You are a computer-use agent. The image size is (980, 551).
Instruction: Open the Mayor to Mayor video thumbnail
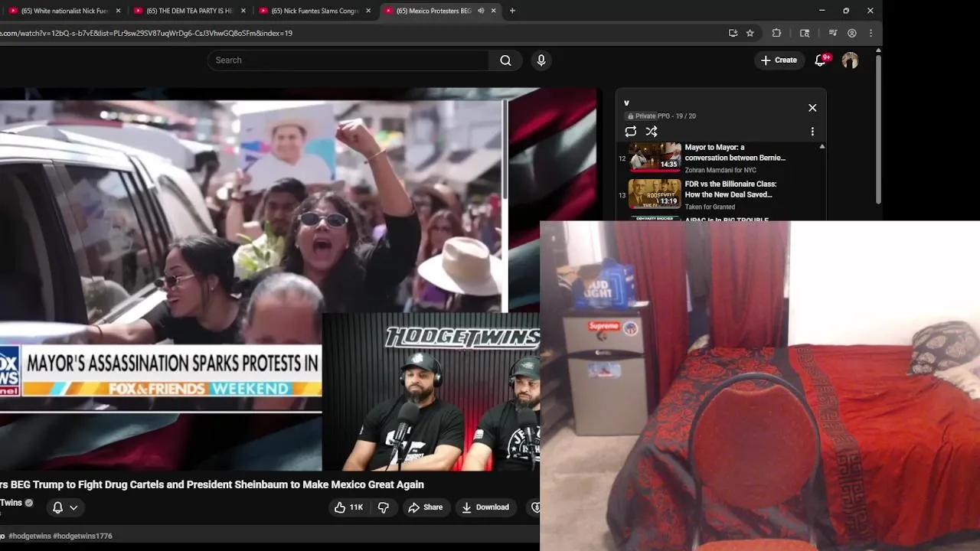(x=655, y=156)
